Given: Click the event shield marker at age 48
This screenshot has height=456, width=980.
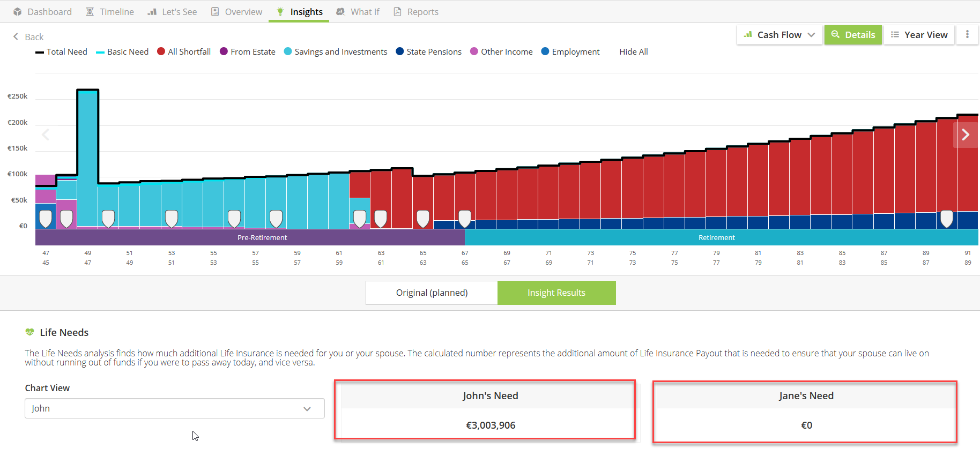Looking at the screenshot, I should pyautogui.click(x=66, y=219).
